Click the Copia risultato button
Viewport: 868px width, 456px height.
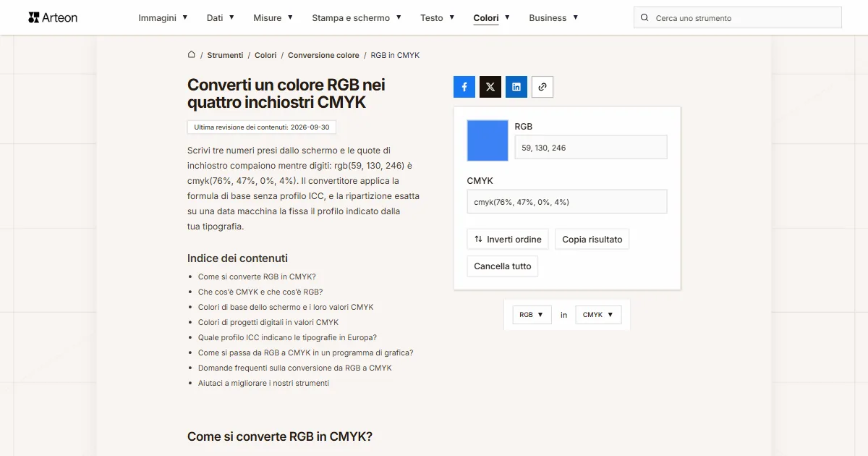click(x=592, y=240)
